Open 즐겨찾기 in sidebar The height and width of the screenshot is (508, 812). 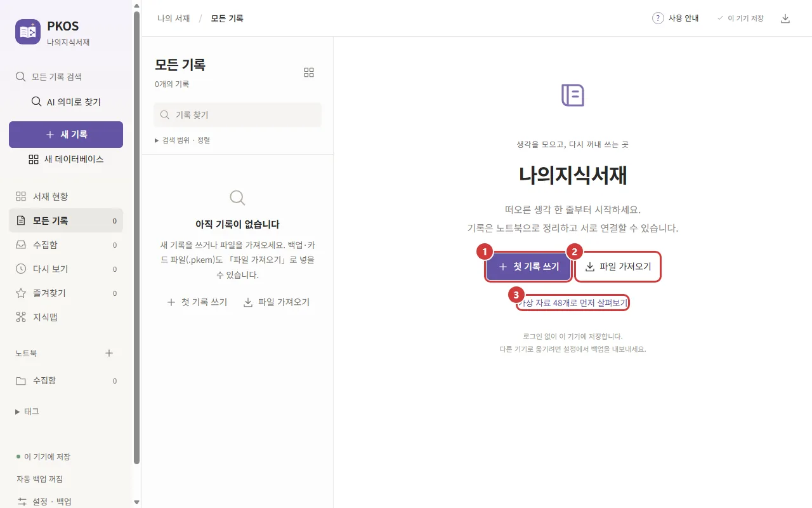pos(66,293)
